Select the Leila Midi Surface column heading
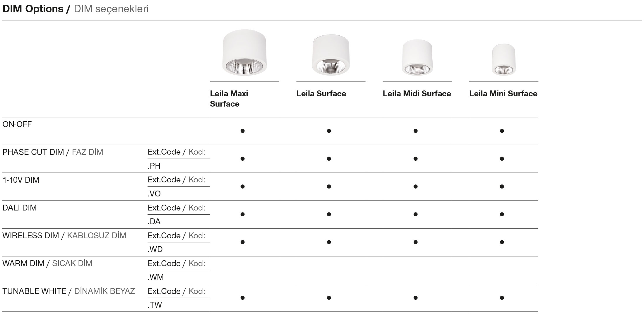 pyautogui.click(x=417, y=94)
